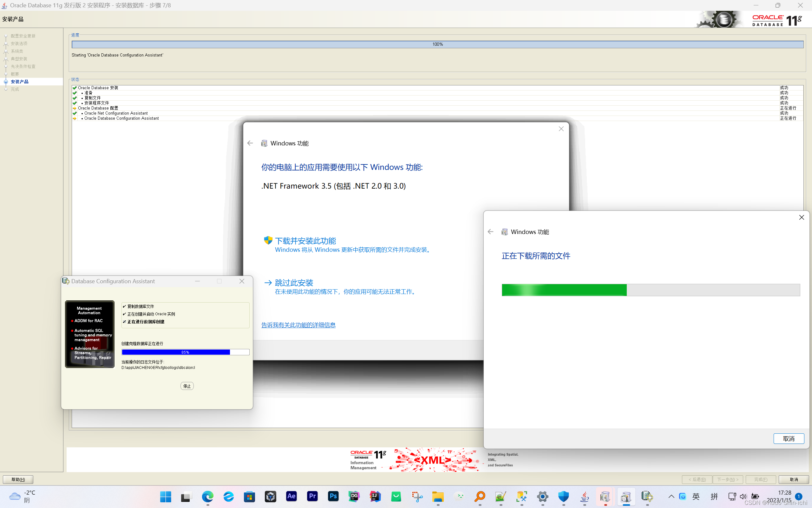
Task: Open the Settings gear in the taskbar
Action: pyautogui.click(x=543, y=496)
